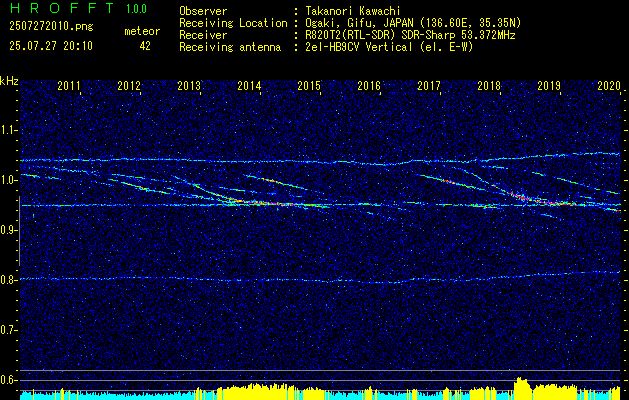Click the Receiver field label
This screenshot has width=629, height=400.
pos(203,35)
